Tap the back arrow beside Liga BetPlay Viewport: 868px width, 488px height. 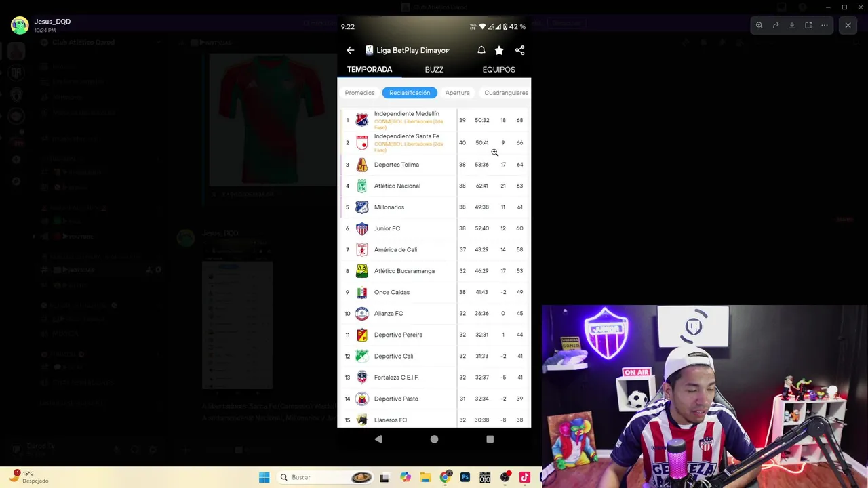[351, 50]
